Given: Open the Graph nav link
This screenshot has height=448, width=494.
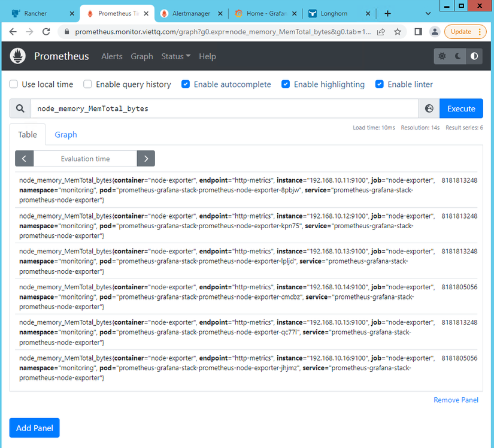Looking at the screenshot, I should coord(142,56).
